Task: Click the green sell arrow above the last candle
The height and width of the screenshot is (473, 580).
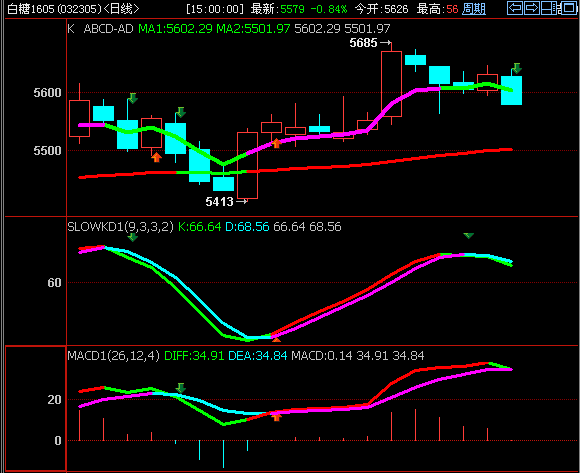Action: pos(517,68)
